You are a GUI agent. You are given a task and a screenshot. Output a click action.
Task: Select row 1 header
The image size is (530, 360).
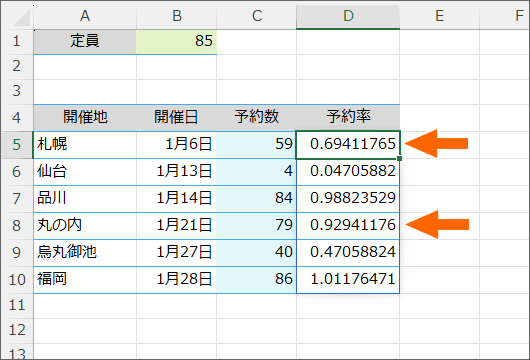click(x=17, y=42)
